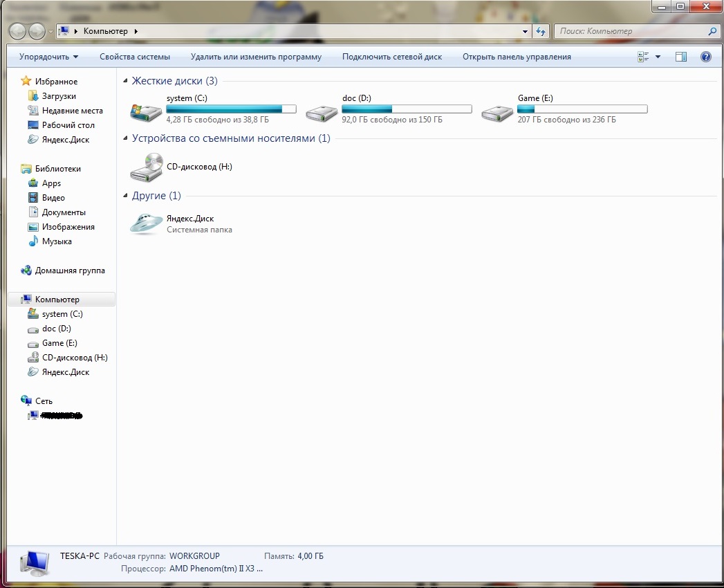Click Удалить или изменить программу
This screenshot has width=724, height=588.
(x=256, y=57)
